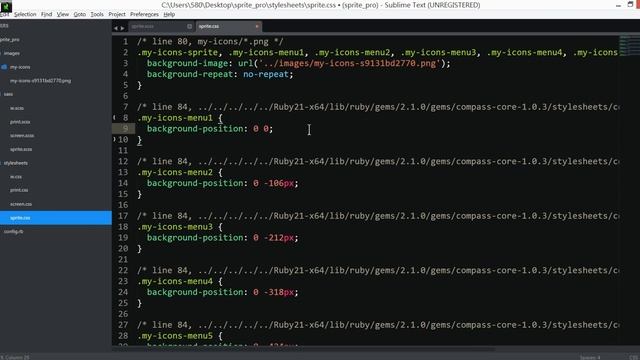Click the '.my-icons-menu5 {' selector
Screen dimensions: 640x360
180,336
